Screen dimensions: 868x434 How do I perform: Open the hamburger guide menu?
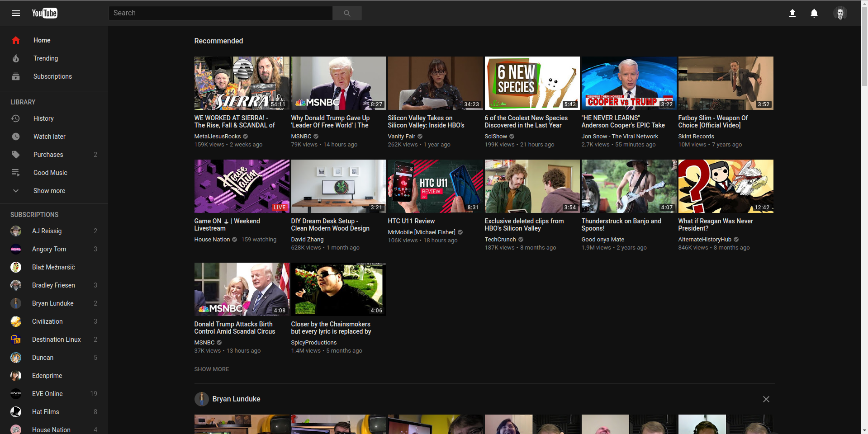tap(16, 13)
